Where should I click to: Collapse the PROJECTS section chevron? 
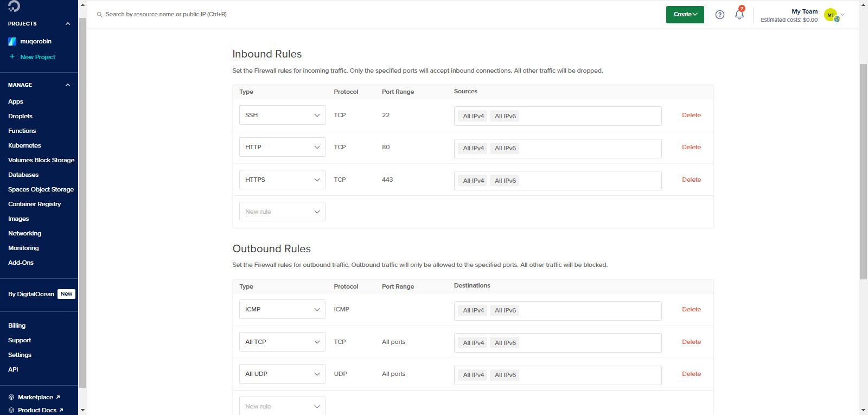68,24
